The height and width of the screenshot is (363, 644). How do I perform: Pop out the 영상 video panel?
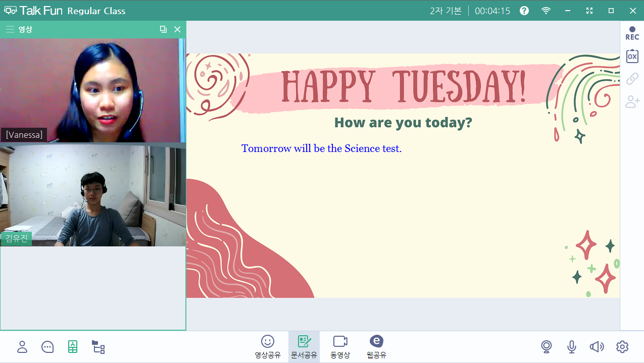click(x=163, y=29)
